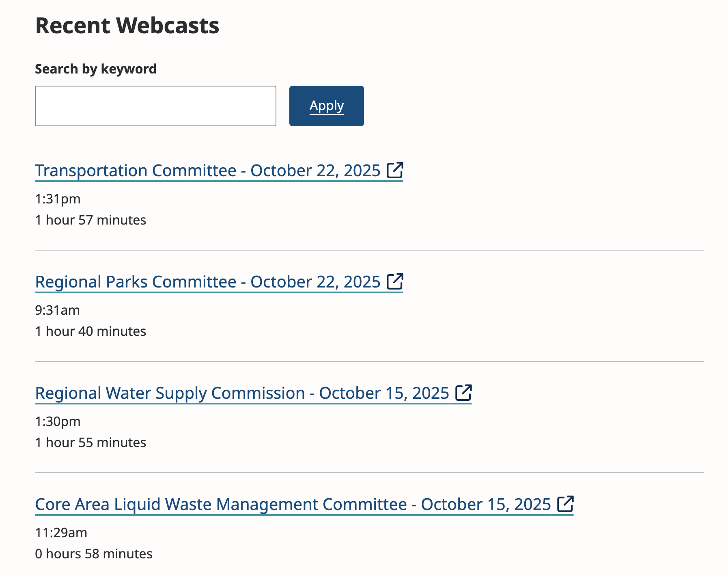
Task: Open the Core Area Liquid Waste Management webcast
Action: tap(292, 504)
